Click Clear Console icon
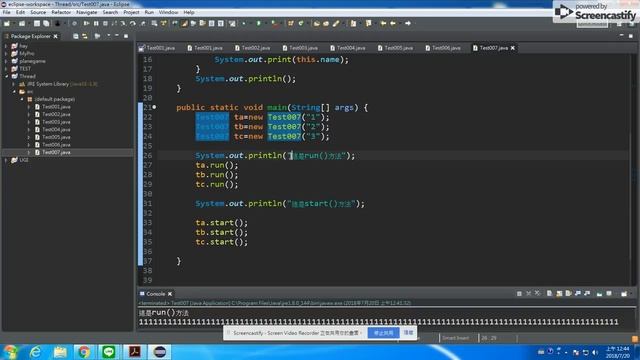The image size is (640, 360). coord(549,293)
